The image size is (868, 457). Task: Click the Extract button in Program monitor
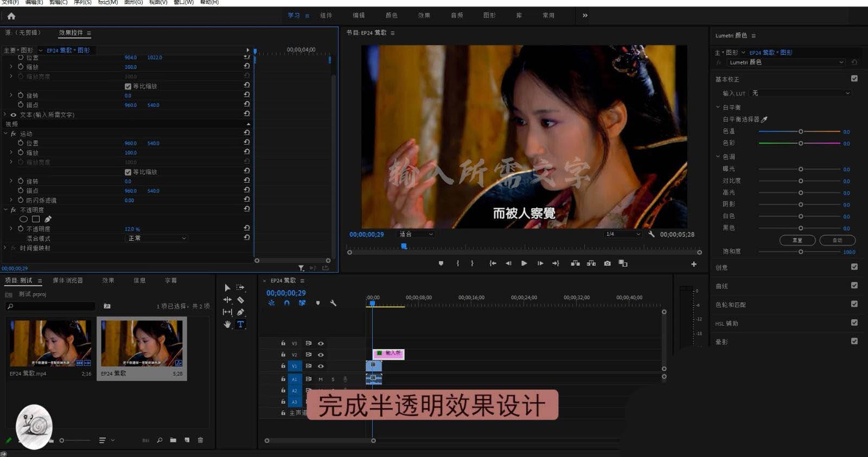click(591, 263)
